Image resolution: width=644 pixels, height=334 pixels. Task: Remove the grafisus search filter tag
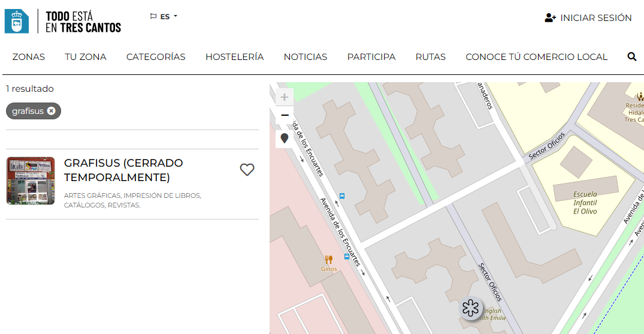click(52, 111)
